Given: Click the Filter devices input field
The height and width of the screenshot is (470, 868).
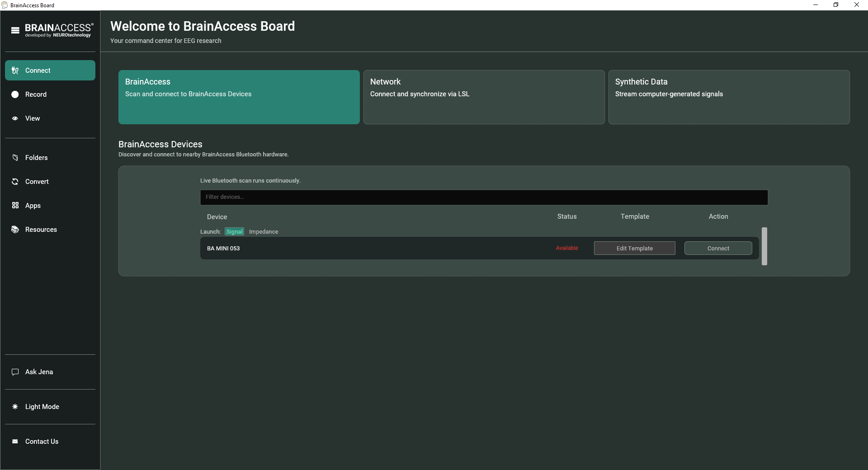Looking at the screenshot, I should [484, 197].
